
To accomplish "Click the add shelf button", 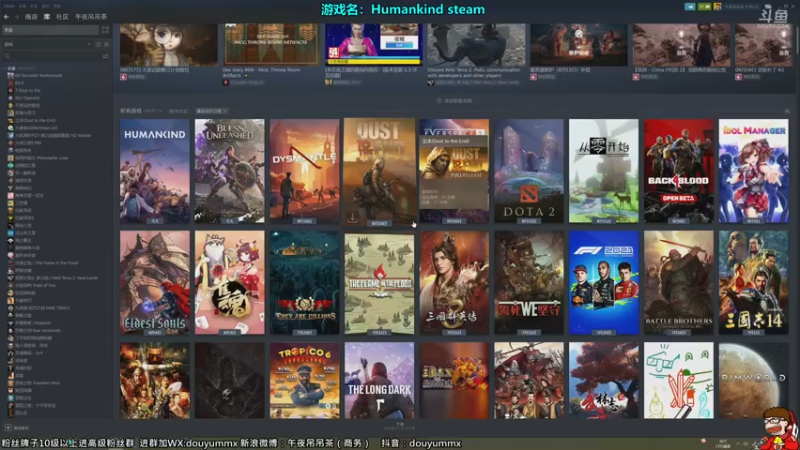I will point(454,101).
